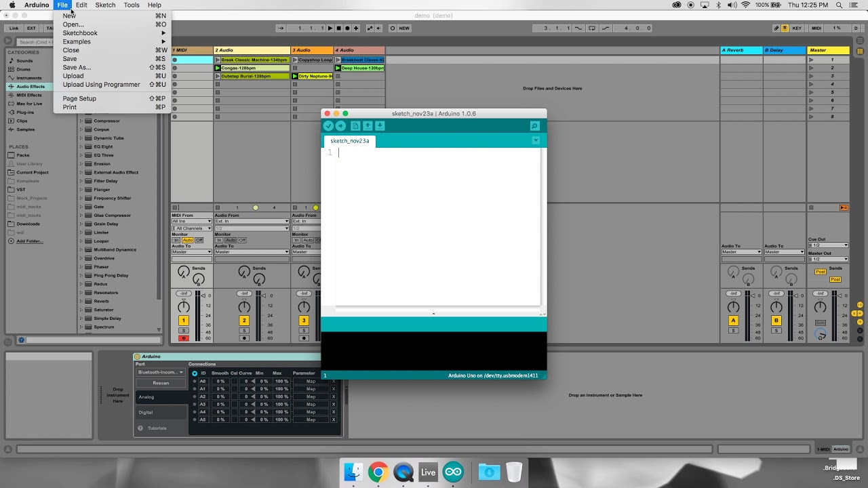The image size is (868, 488).
Task: Click the Arduino Upload arrow icon
Action: [340, 126]
